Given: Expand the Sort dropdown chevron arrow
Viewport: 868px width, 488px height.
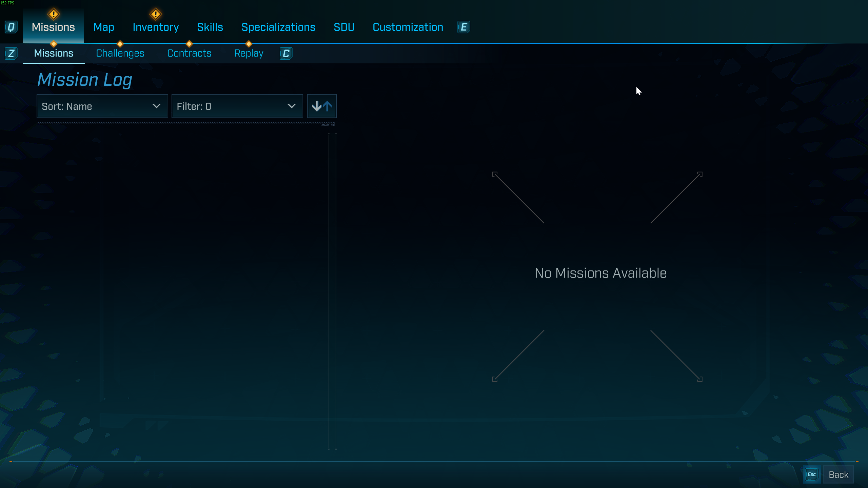Looking at the screenshot, I should 156,106.
